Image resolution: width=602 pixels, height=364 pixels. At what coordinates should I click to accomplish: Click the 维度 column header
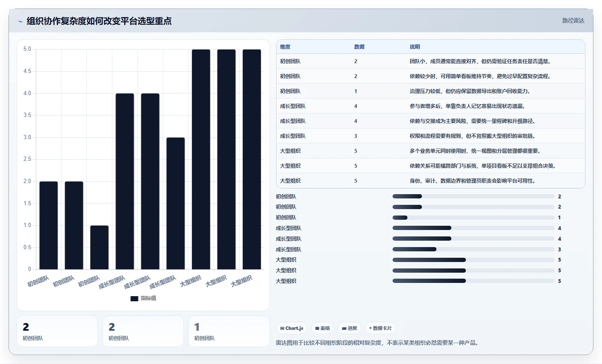tap(285, 47)
